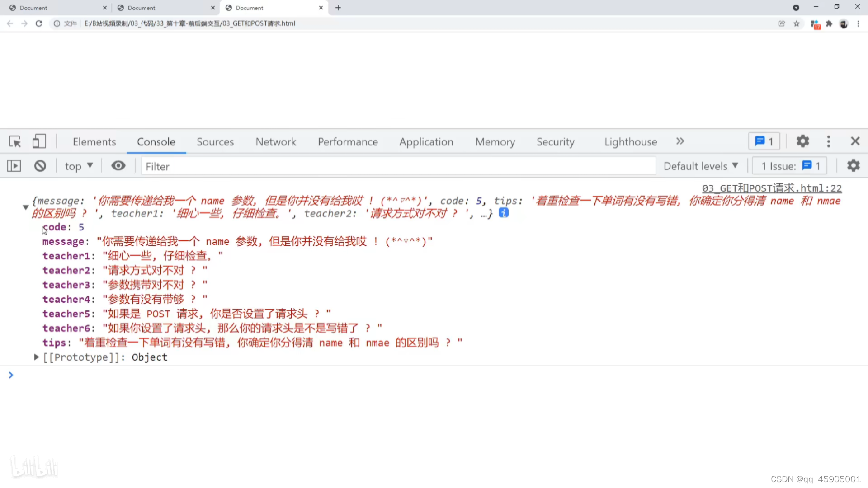Open the 1 Issue notification
The height and width of the screenshot is (488, 868).
[x=789, y=166]
